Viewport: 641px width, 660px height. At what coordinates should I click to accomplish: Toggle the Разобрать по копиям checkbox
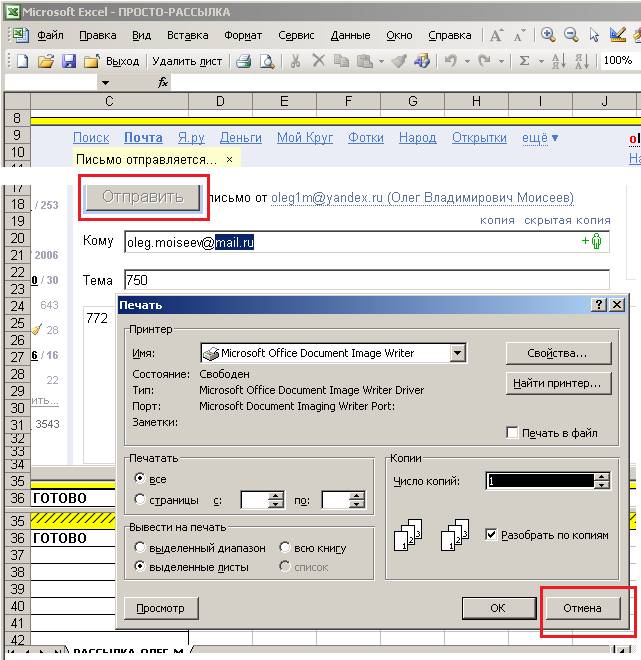tap(491, 535)
